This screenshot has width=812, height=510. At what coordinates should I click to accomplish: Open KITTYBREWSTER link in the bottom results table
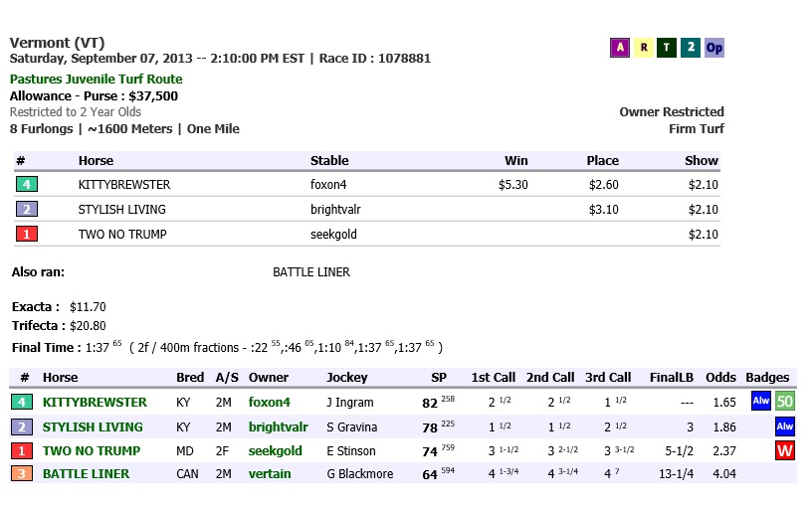95,403
